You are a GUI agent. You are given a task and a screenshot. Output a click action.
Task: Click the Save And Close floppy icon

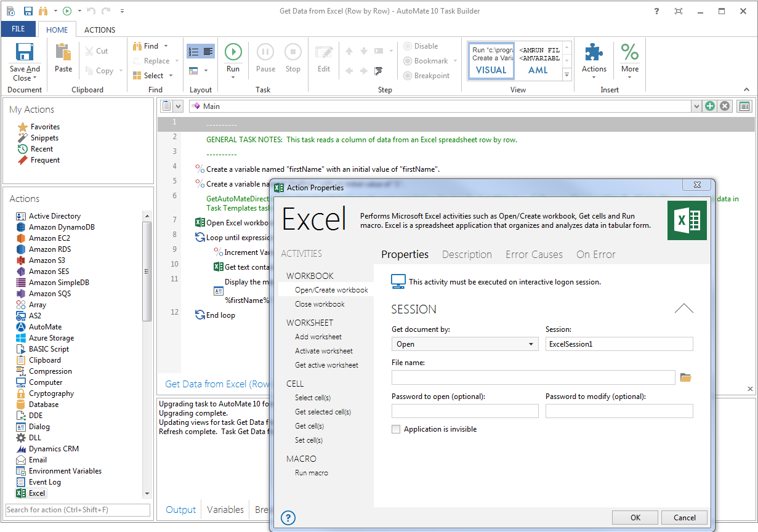[25, 53]
